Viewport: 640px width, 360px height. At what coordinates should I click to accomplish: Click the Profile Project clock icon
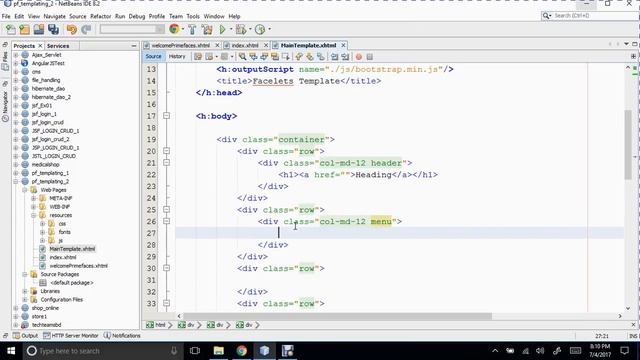coord(260,29)
